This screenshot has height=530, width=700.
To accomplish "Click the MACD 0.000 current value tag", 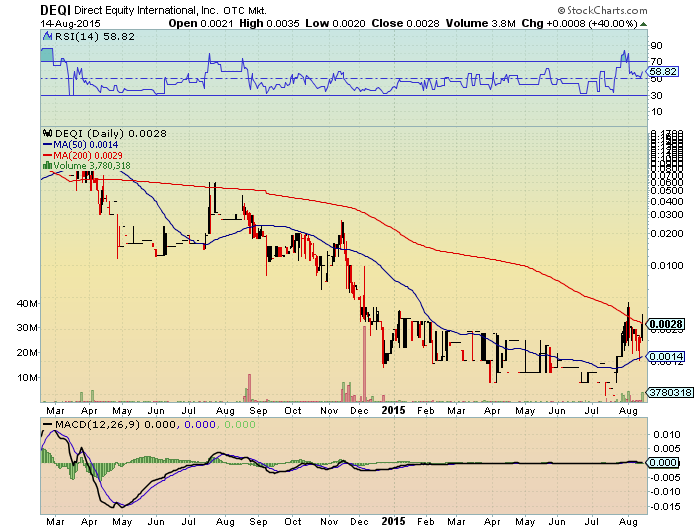I will [x=662, y=463].
